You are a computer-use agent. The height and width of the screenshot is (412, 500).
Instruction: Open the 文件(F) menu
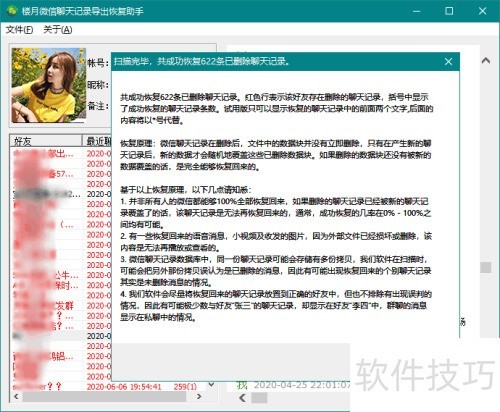click(19, 30)
